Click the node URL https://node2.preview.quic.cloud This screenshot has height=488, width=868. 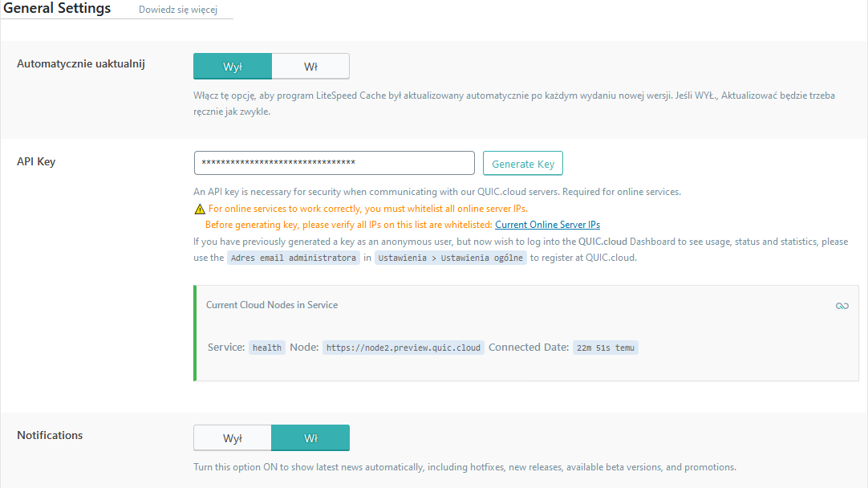coord(404,348)
